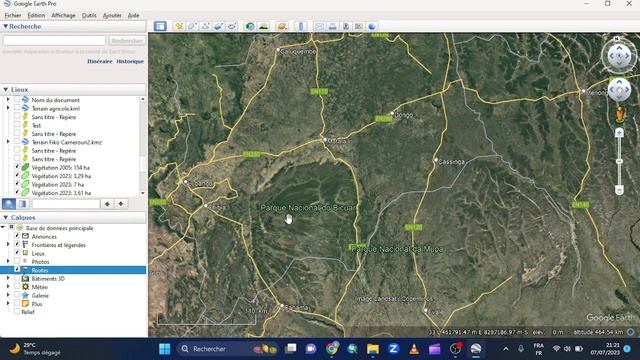
Task: Expand the Nom du document tree node
Action: 8,100
